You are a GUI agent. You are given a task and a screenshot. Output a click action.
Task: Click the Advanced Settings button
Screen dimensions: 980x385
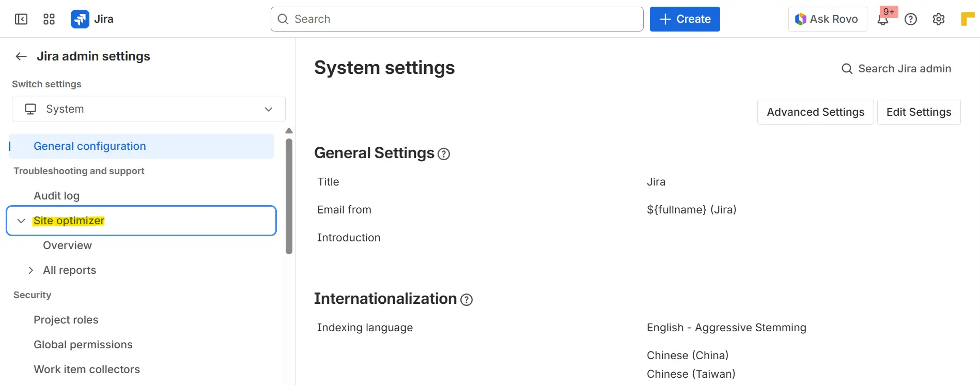(x=815, y=112)
